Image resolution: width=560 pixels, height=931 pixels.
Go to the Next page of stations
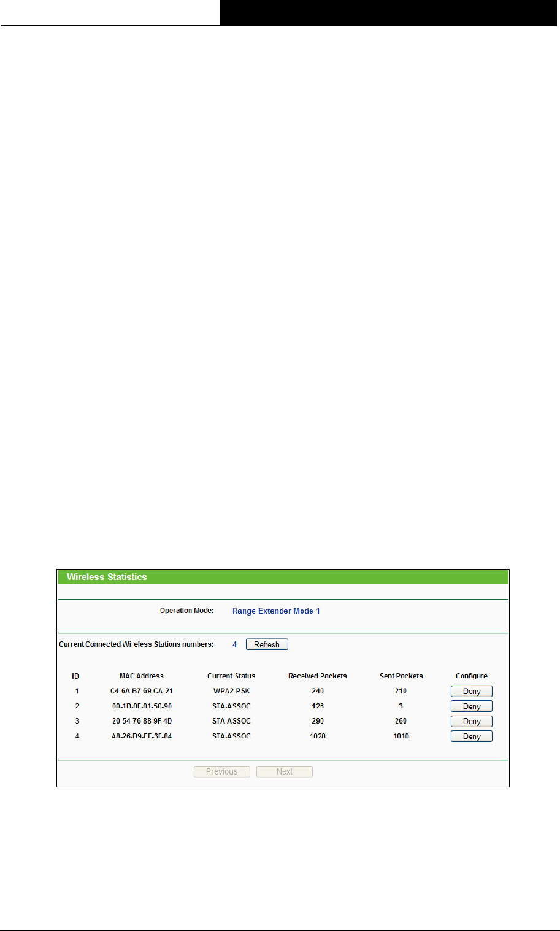click(285, 771)
